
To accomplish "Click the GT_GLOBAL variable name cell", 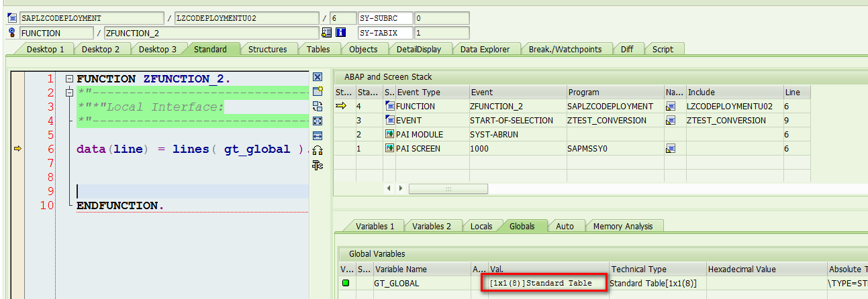I will coord(422,283).
